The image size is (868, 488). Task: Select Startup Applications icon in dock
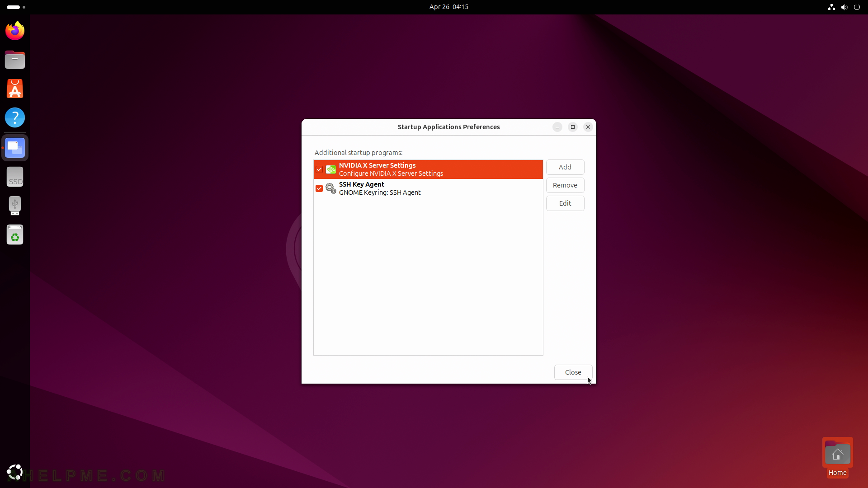[x=15, y=148]
